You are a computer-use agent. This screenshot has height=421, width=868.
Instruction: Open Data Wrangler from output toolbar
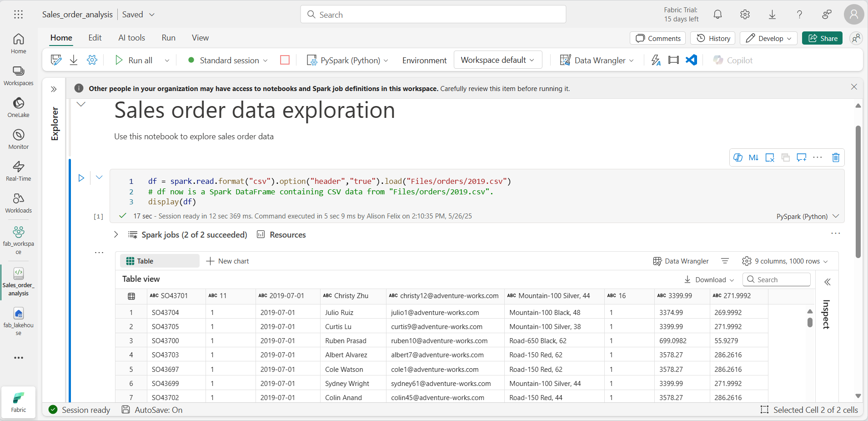[x=681, y=261]
